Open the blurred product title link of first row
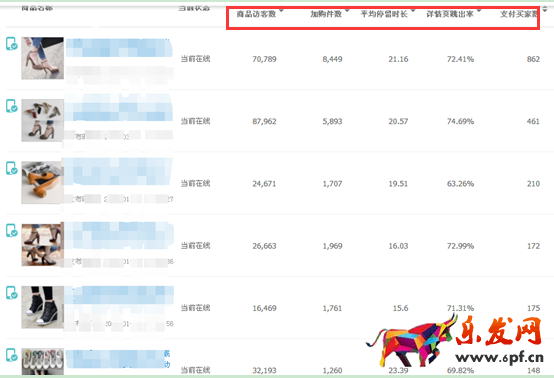Screen dimensions: 554x378 point(119,48)
